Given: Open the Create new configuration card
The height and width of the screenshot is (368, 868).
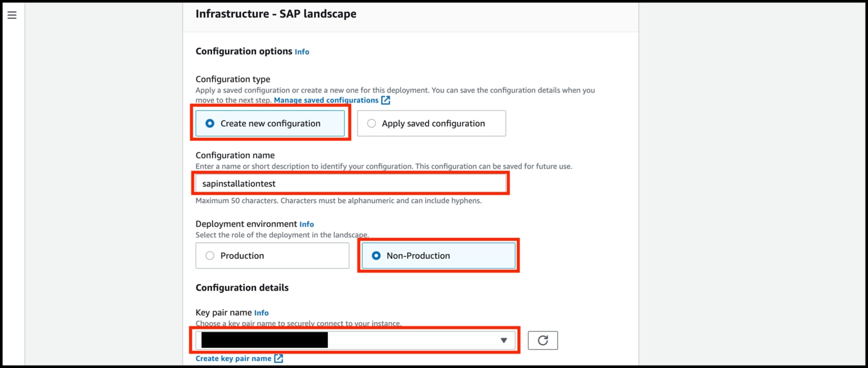Looking at the screenshot, I should (271, 123).
